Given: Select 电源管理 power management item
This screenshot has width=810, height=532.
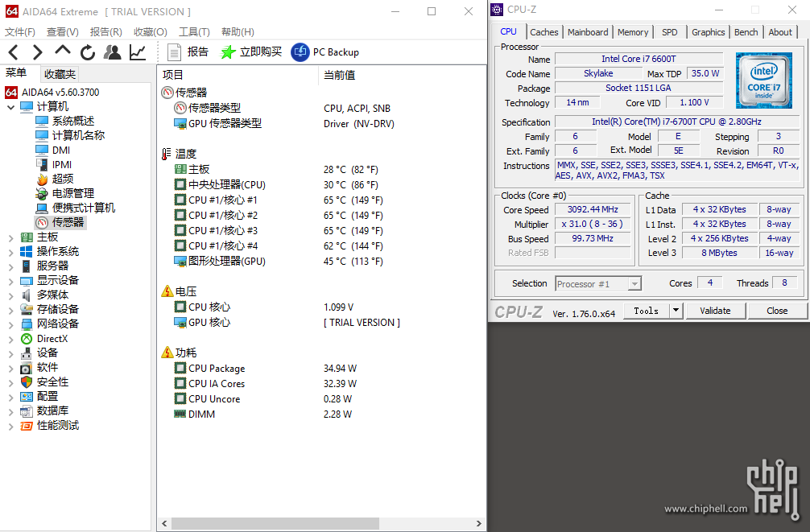Looking at the screenshot, I should click(64, 193).
